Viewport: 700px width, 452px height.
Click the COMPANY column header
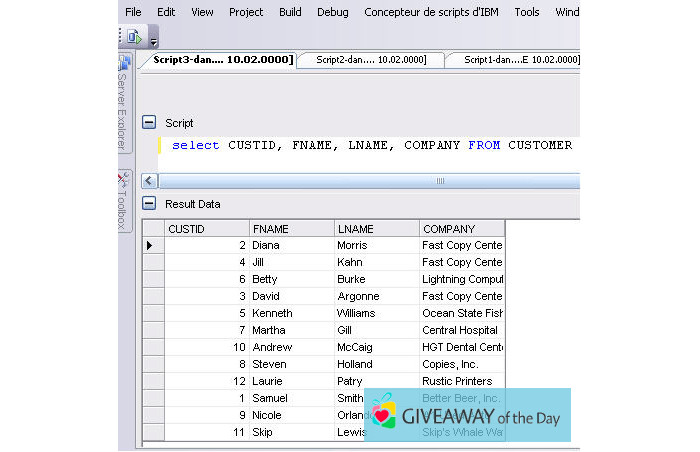(x=461, y=229)
